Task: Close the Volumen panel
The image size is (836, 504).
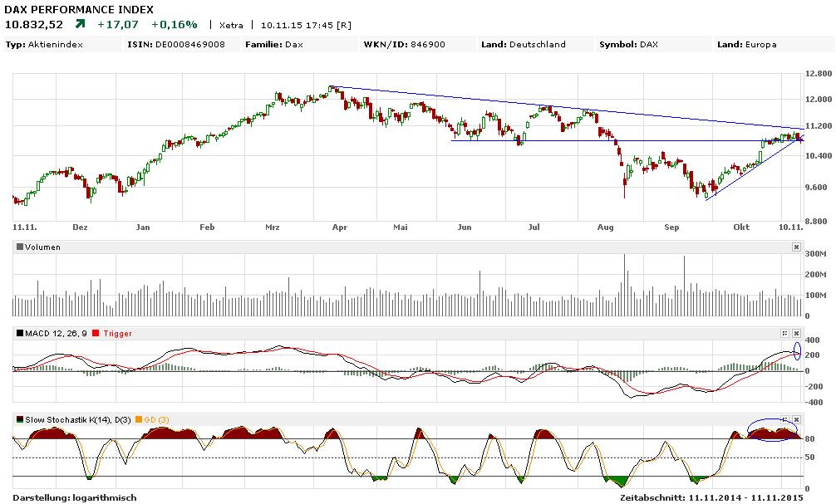Action: point(796,247)
